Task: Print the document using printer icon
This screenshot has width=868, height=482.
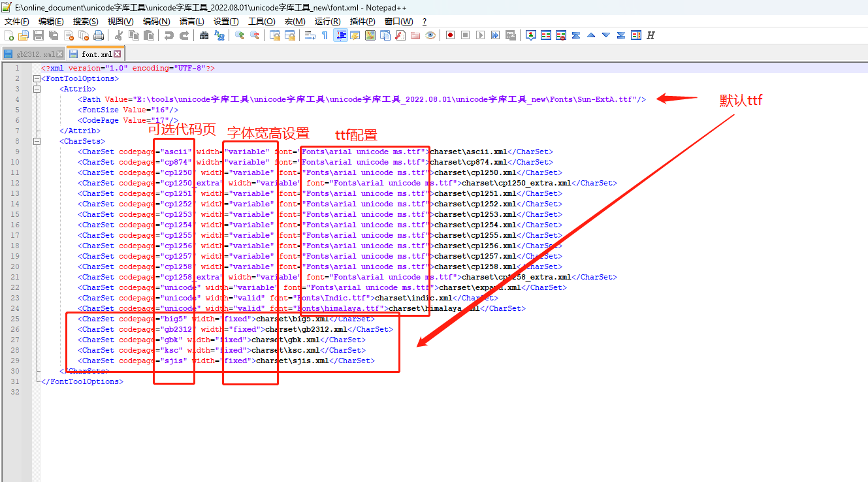Action: 98,35
